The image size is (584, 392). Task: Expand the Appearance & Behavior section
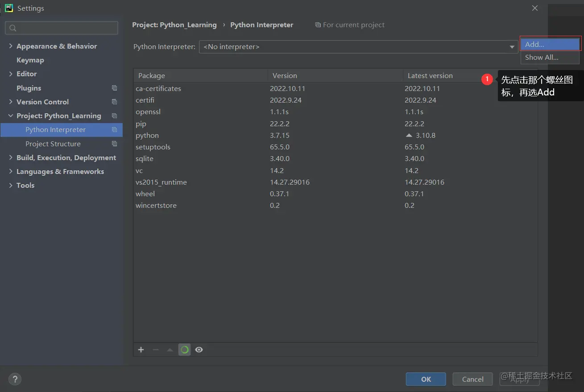(x=11, y=46)
